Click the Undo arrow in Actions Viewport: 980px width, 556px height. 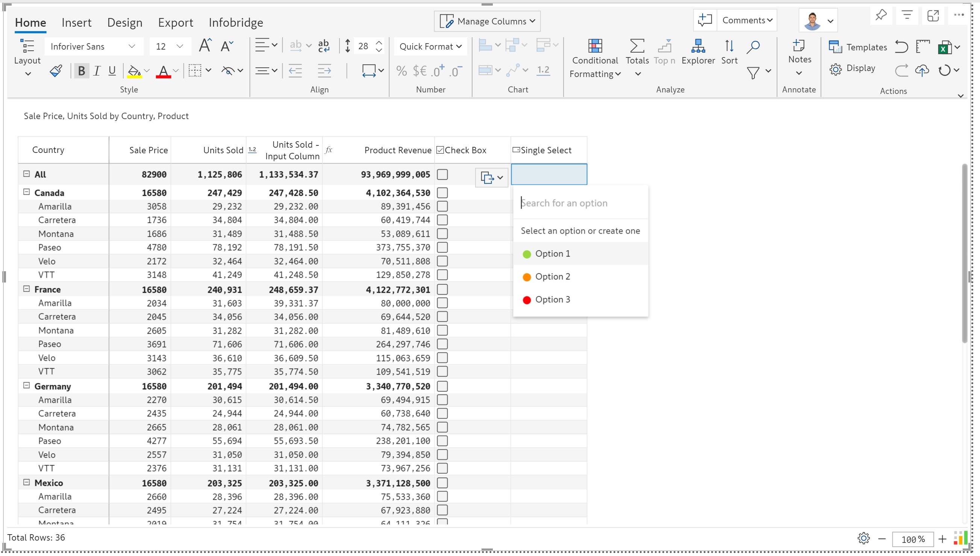tap(901, 47)
